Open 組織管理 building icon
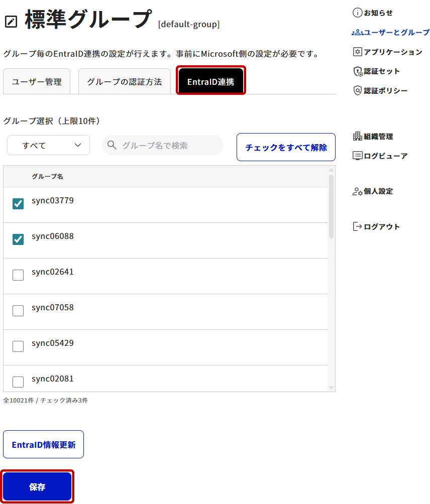The height and width of the screenshot is (504, 430). click(x=357, y=136)
